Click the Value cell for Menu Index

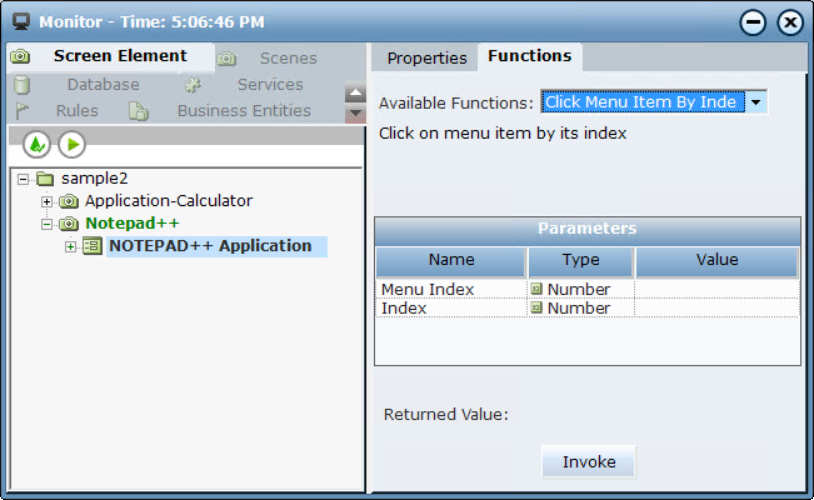[x=716, y=289]
